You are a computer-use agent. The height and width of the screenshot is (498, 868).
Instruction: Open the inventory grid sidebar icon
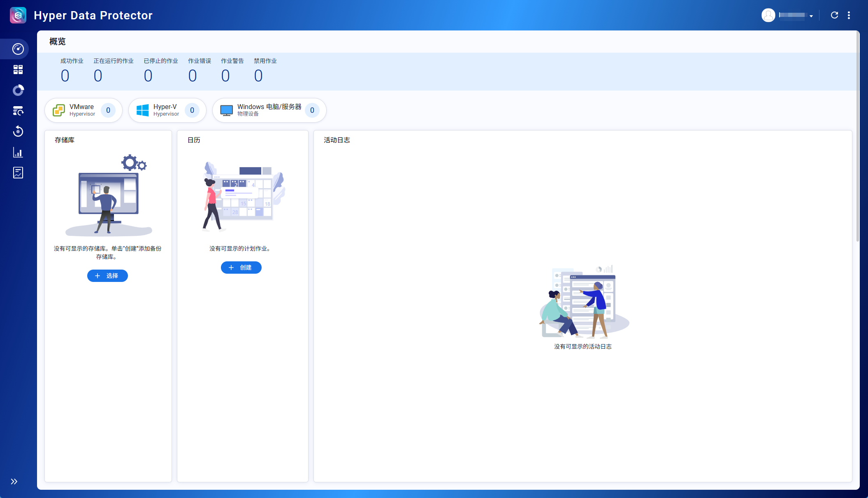tap(18, 70)
